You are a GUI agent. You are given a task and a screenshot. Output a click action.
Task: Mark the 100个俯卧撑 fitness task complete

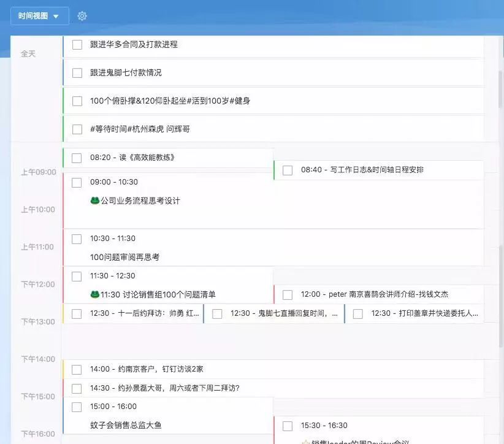(77, 100)
